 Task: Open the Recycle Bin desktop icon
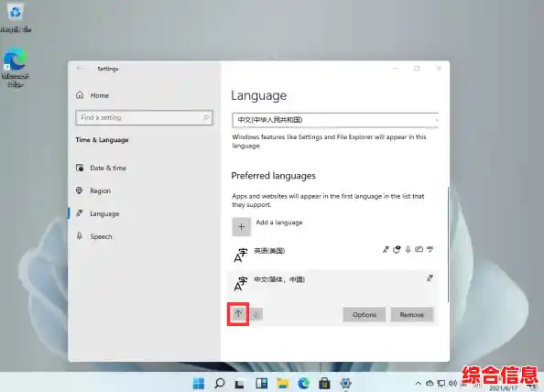point(16,18)
